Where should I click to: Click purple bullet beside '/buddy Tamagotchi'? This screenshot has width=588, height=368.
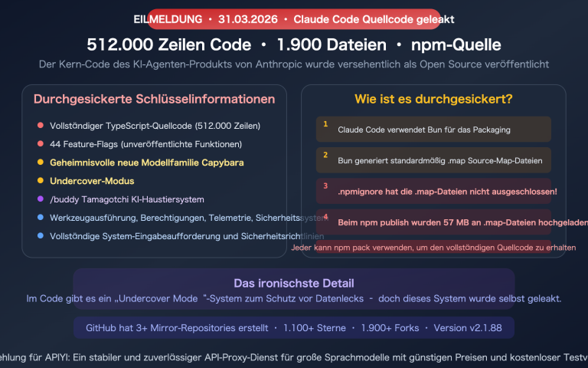(x=41, y=199)
